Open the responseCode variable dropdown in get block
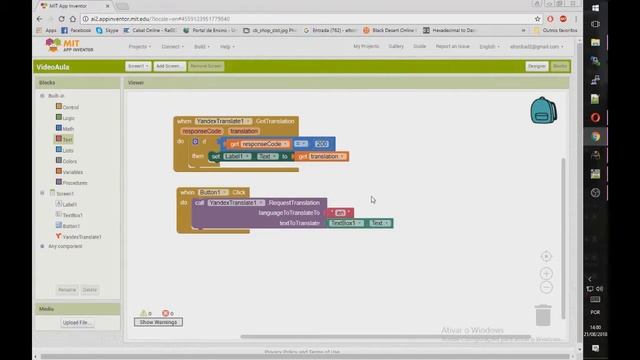The width and height of the screenshot is (640, 360). tap(265, 144)
